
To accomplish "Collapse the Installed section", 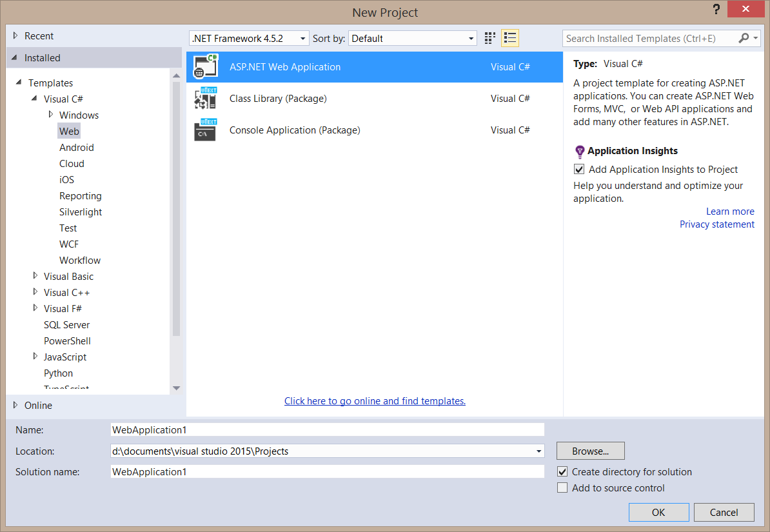I will click(x=14, y=57).
